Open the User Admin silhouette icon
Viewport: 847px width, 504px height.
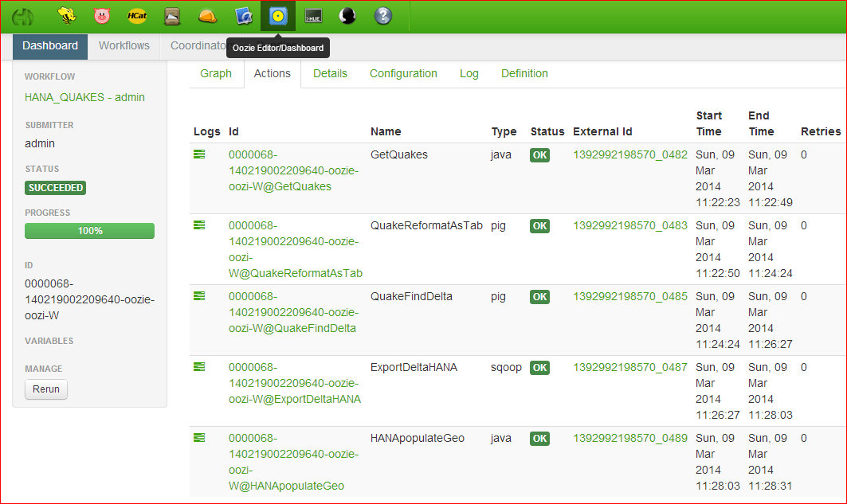click(x=347, y=16)
